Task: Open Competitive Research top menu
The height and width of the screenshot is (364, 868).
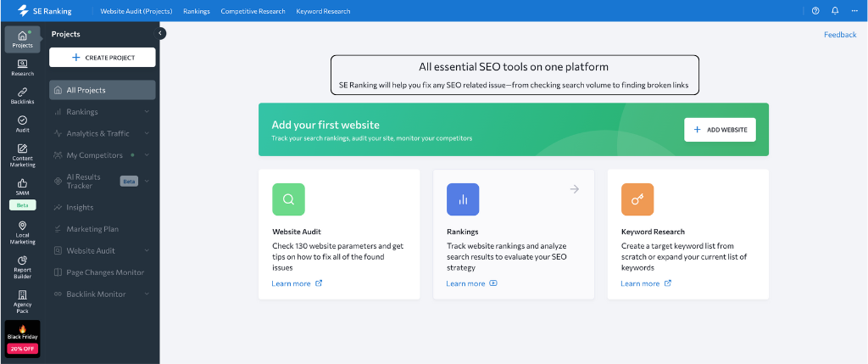Action: 253,11
